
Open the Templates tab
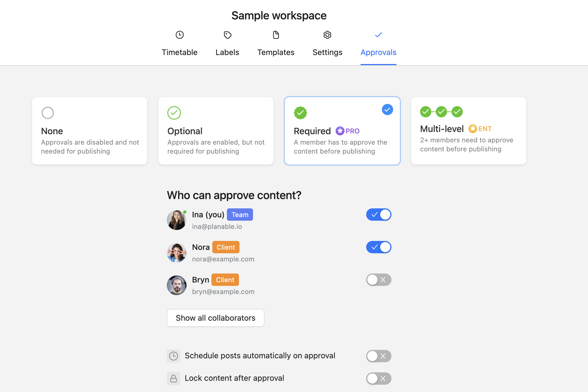276,52
